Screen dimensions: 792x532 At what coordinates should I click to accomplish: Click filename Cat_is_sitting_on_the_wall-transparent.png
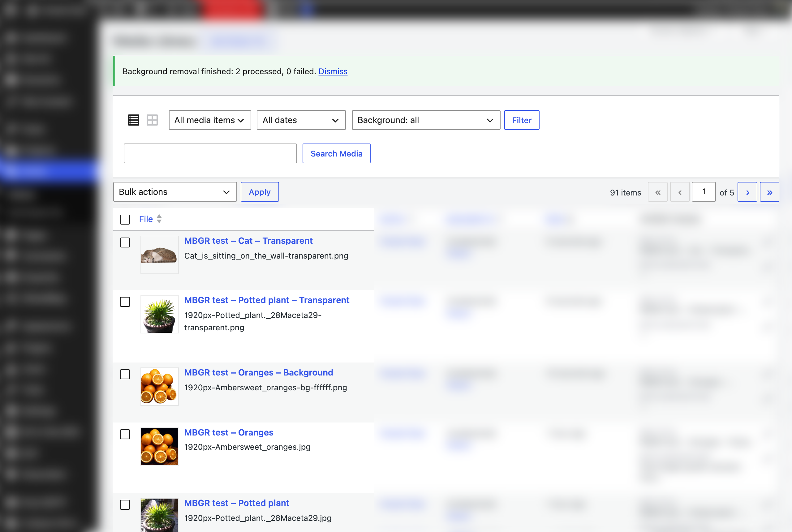click(266, 256)
